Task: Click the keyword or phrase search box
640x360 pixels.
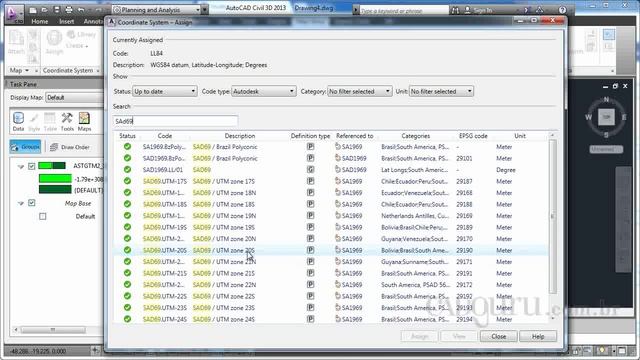Action: [404, 10]
